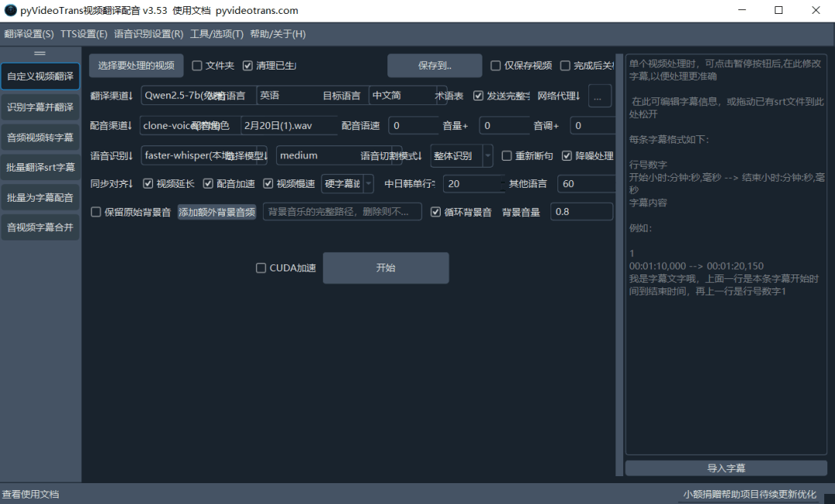Click the 开始 start button
Image resolution: width=835 pixels, height=504 pixels.
[386, 267]
